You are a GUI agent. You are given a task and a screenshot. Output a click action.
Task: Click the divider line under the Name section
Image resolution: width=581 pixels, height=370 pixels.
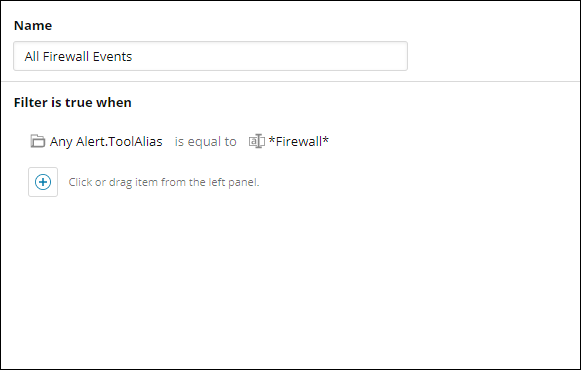click(290, 81)
